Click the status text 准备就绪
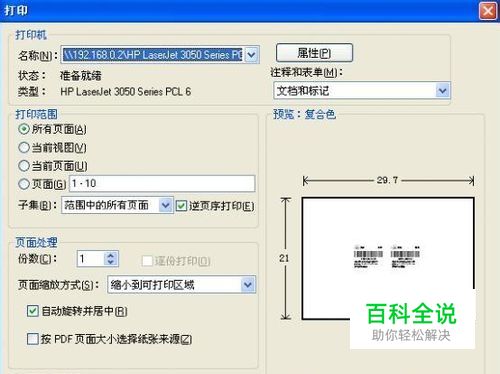The image size is (500, 374). click(81, 76)
